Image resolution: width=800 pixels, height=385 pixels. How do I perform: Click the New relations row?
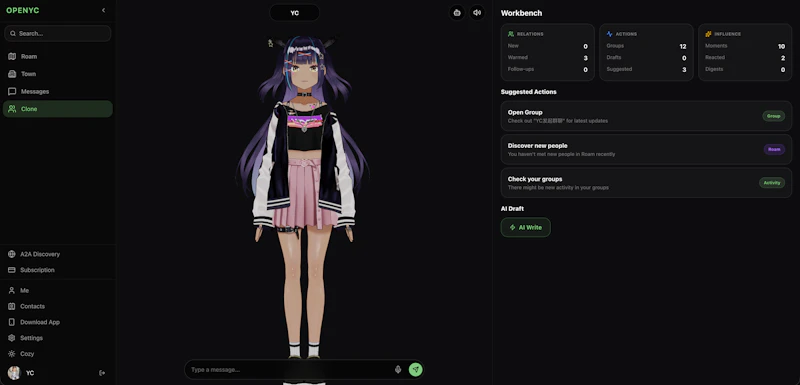[x=547, y=46]
